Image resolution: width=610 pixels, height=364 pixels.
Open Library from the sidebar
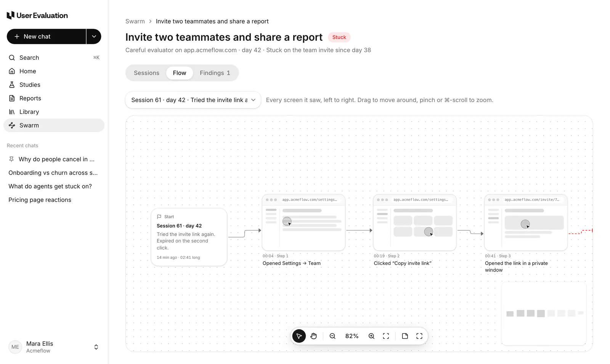[x=54, y=112]
